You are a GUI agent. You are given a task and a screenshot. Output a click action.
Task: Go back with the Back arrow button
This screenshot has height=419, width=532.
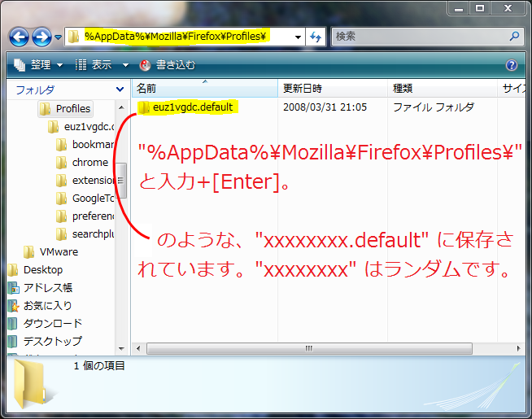[19, 37]
